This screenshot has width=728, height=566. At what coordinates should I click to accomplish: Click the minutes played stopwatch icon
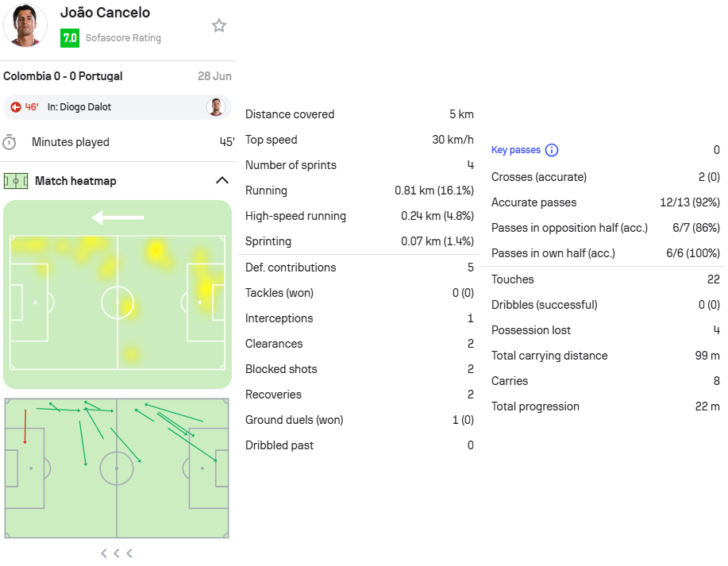click(10, 142)
